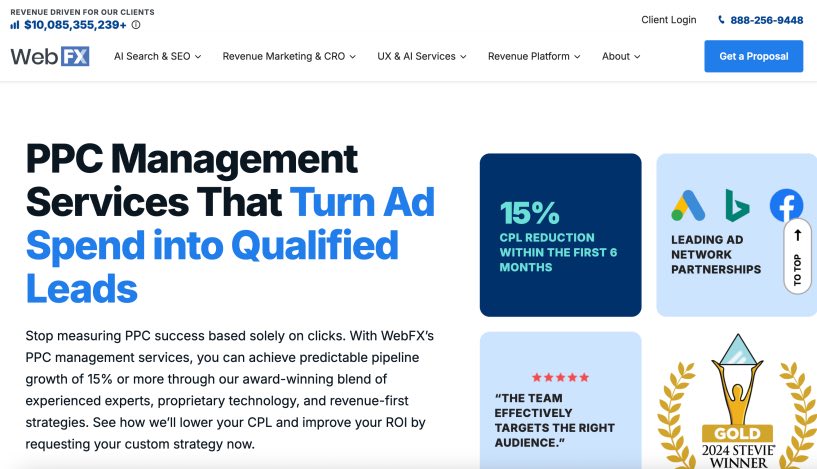Viewport: 817px width, 469px height.
Task: Open the Client Login link
Action: [669, 20]
